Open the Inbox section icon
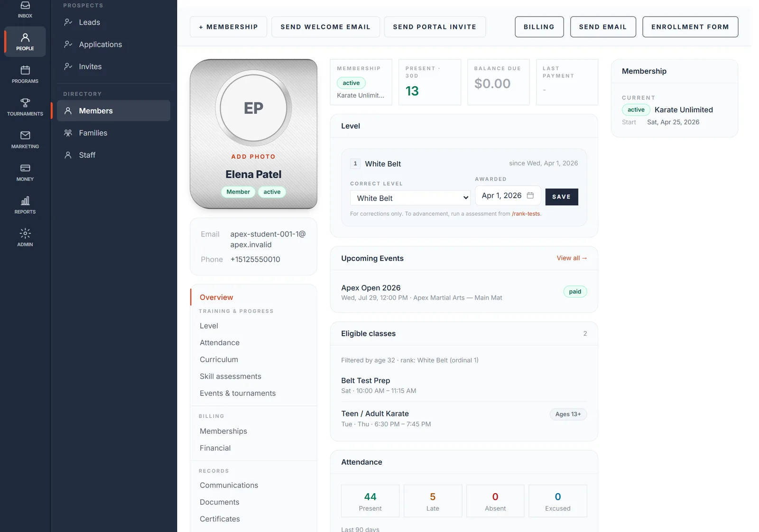The height and width of the screenshot is (532, 759). click(x=25, y=6)
